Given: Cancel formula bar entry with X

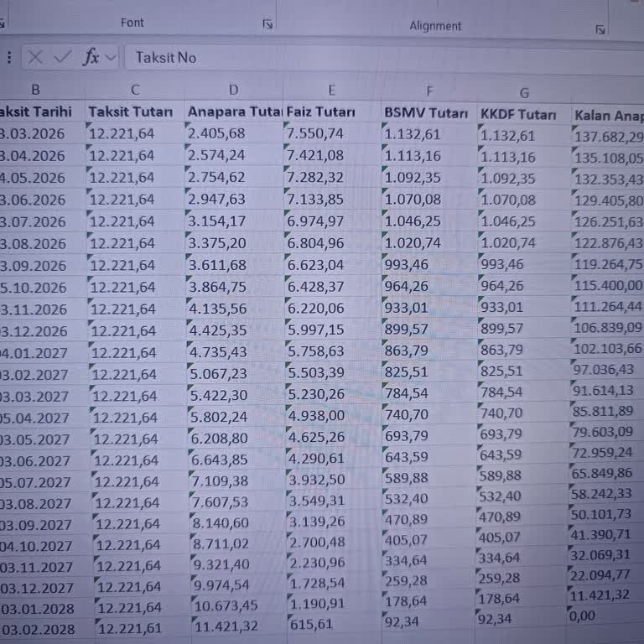Looking at the screenshot, I should 35,57.
